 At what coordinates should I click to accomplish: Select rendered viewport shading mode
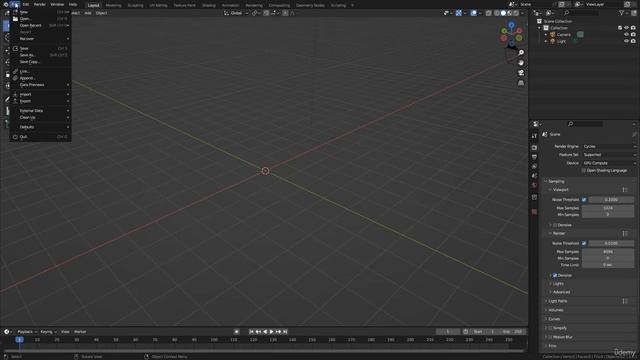pyautogui.click(x=516, y=13)
